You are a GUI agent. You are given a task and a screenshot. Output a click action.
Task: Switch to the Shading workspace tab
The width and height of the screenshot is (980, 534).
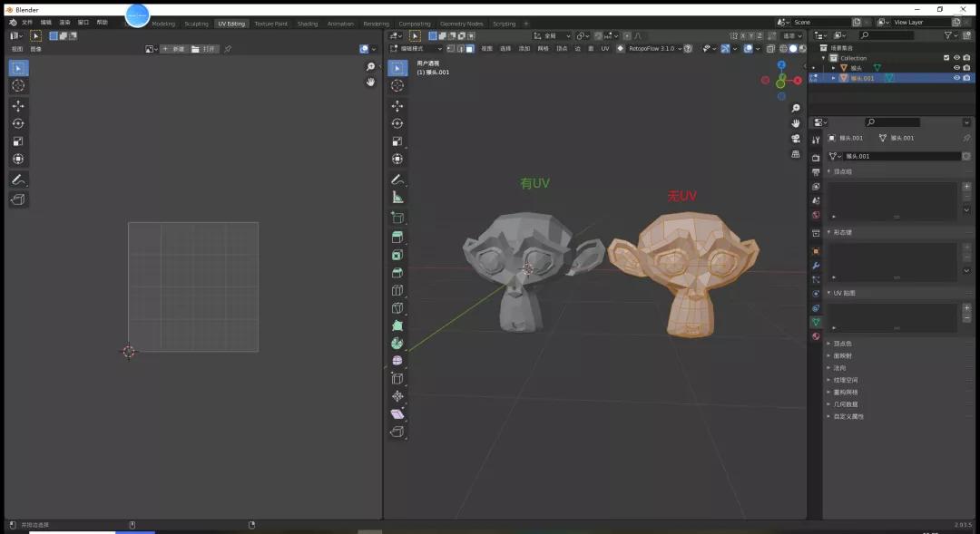[x=308, y=24]
